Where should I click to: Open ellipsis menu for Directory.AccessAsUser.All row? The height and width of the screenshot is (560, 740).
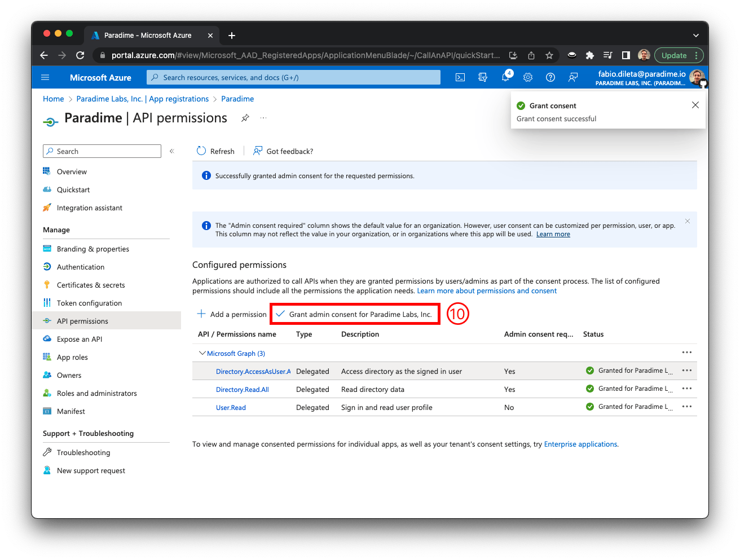tap(686, 371)
